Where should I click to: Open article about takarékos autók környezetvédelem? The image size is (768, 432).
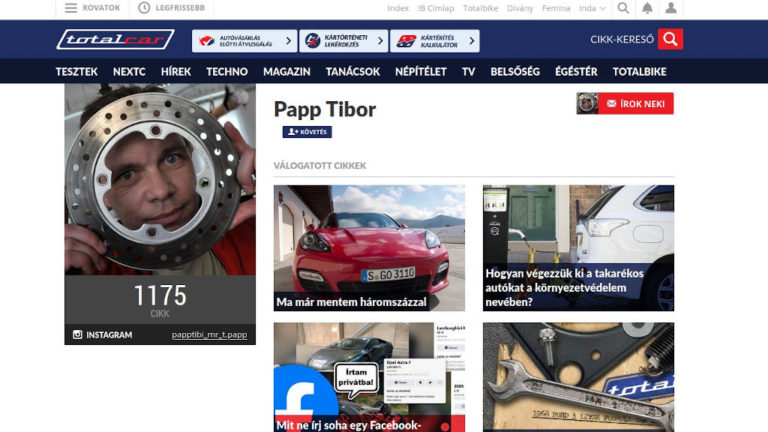point(578,248)
